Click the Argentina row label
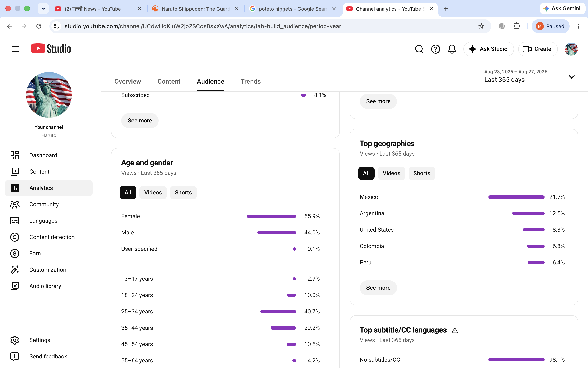 (372, 213)
